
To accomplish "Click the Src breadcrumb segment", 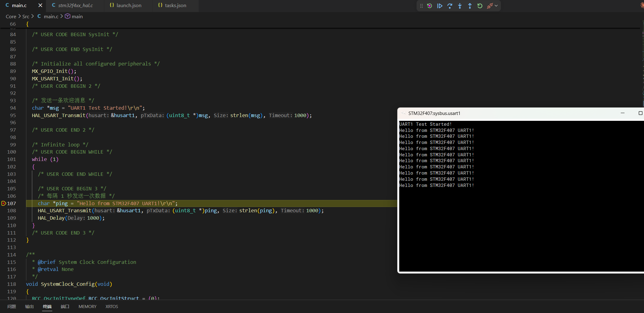I will 26,16.
